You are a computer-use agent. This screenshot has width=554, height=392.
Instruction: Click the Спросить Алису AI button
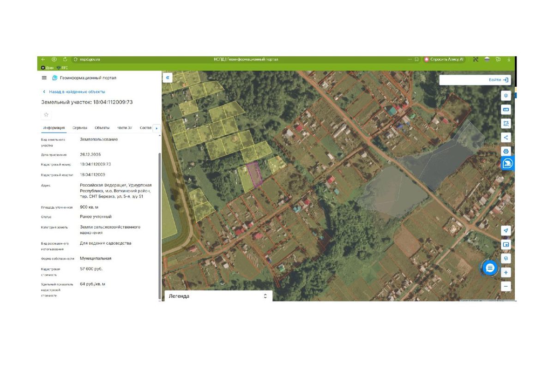(x=444, y=60)
